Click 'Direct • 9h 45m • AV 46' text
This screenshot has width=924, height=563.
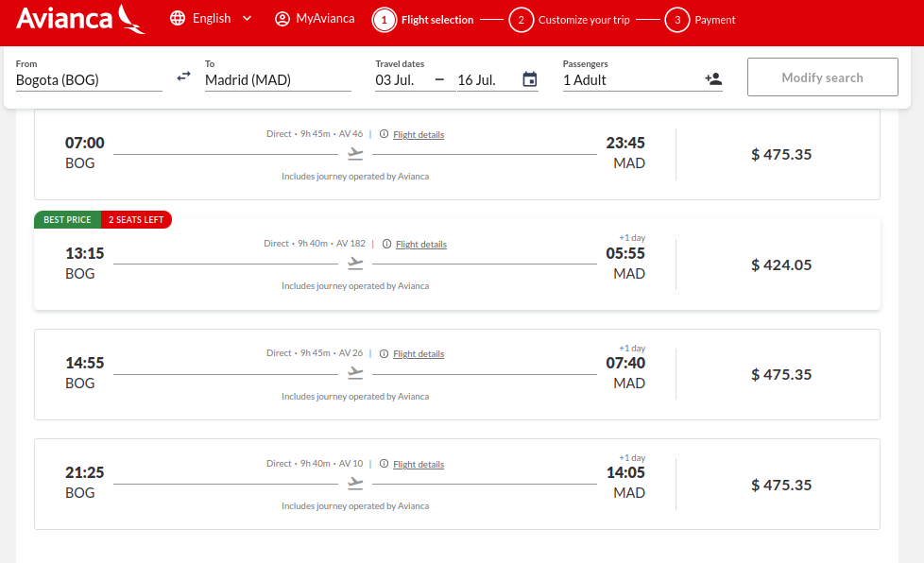[315, 134]
